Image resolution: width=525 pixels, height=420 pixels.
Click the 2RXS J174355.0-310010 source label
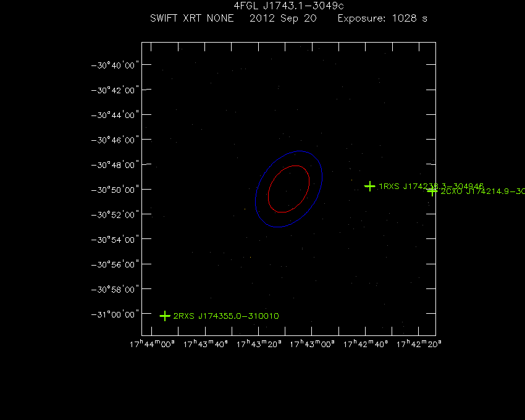coord(226,316)
